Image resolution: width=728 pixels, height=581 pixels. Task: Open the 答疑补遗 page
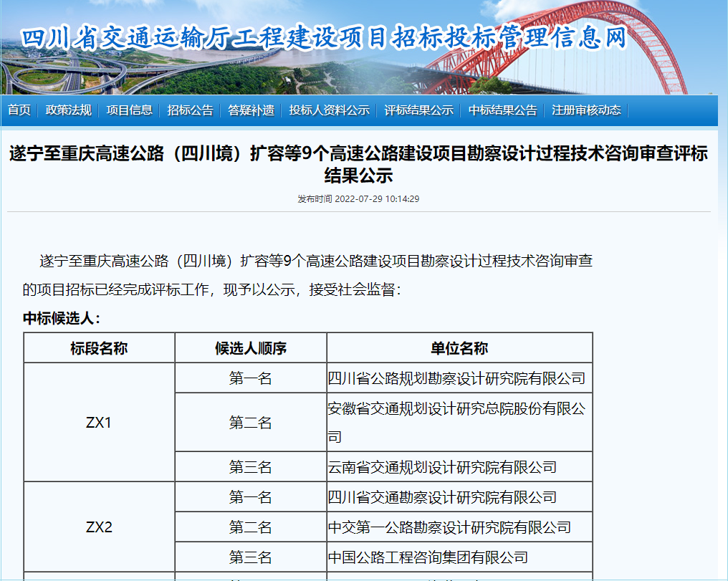(251, 110)
